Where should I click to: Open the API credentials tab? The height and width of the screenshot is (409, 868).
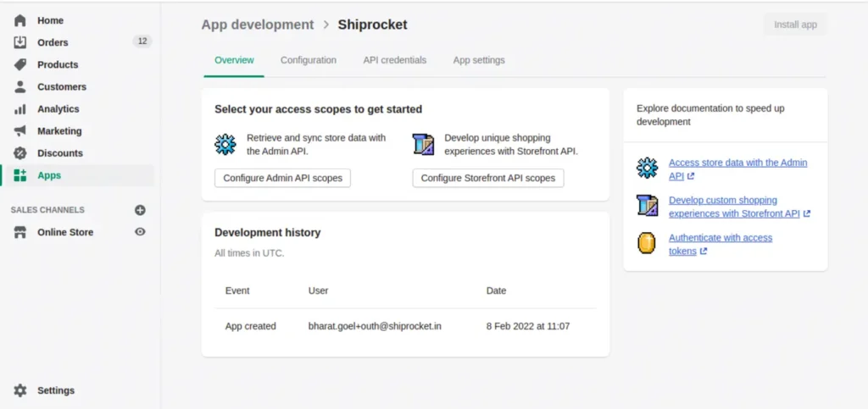pos(395,60)
